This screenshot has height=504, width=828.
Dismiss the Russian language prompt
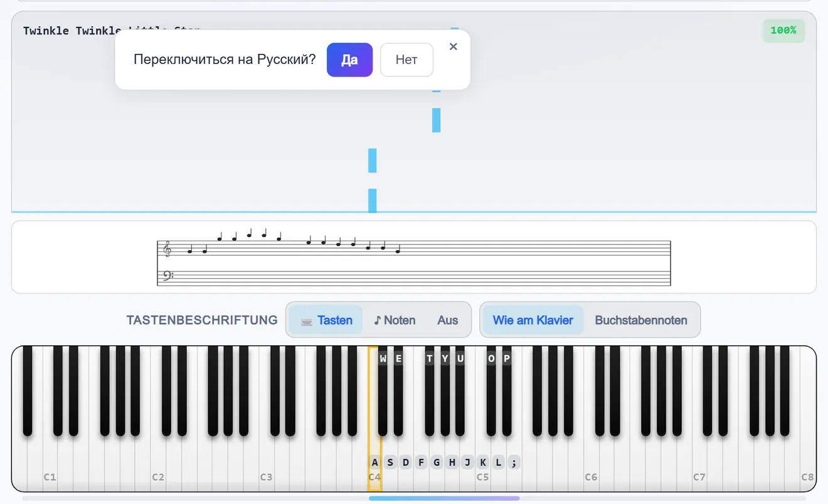coord(454,46)
